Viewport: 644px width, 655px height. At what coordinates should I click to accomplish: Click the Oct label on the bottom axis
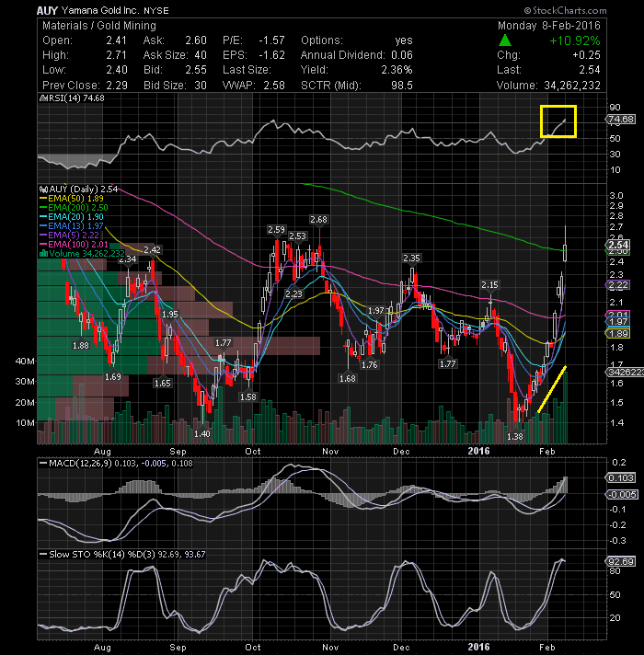click(x=253, y=648)
